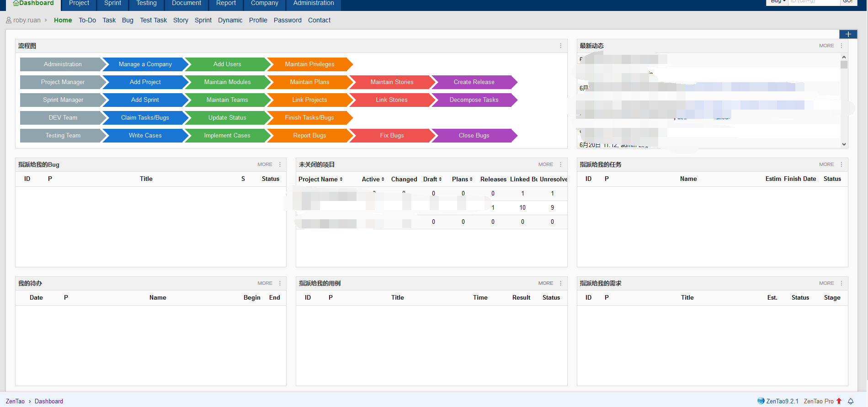Sort unclosed projects by Plans column
Screen dimensions: 868x407
click(462, 179)
